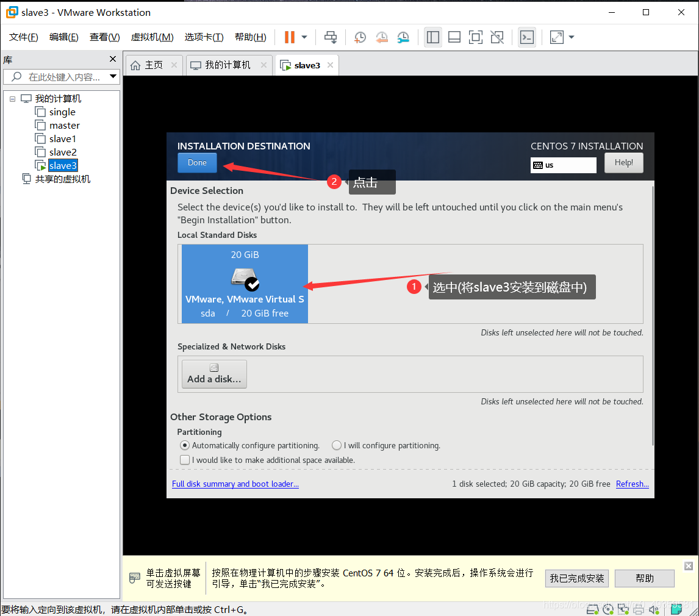Close the 我的计算机 tab
The image size is (699, 616).
(x=263, y=65)
